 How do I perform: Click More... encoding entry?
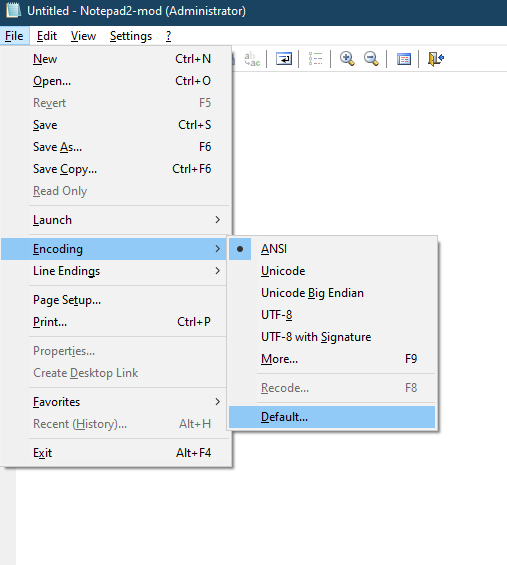pyautogui.click(x=332, y=359)
